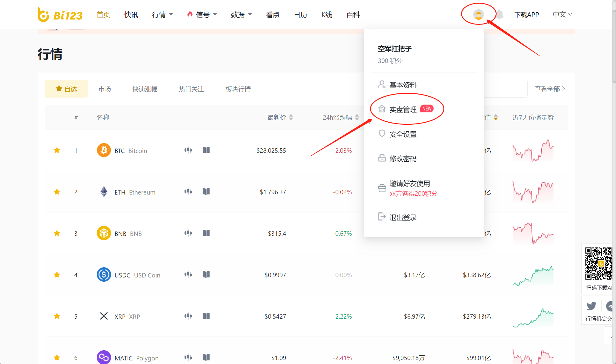The height and width of the screenshot is (364, 616).
Task: Click the BTC 7-day sparkline
Action: pos(533,150)
